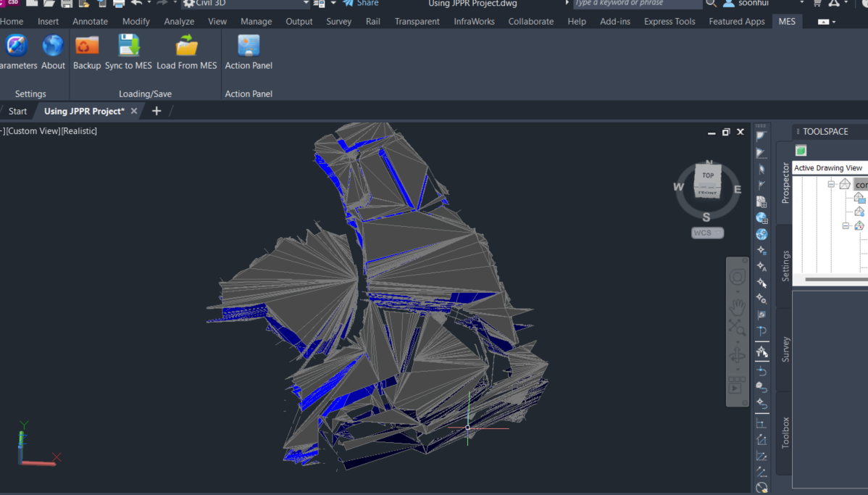This screenshot has width=868, height=495.
Task: Click the TOP face of the ViewCube
Action: tap(707, 176)
